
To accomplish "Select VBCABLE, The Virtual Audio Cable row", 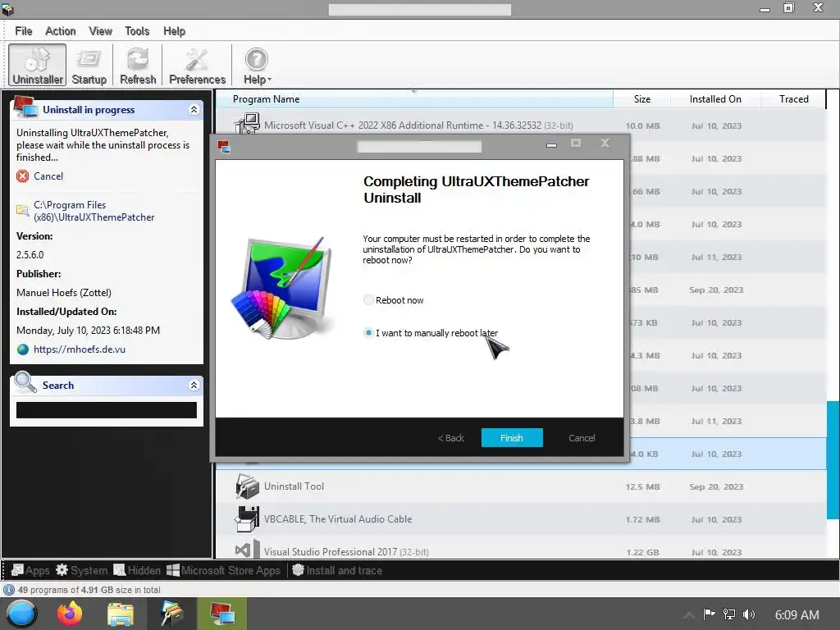I will (x=521, y=519).
